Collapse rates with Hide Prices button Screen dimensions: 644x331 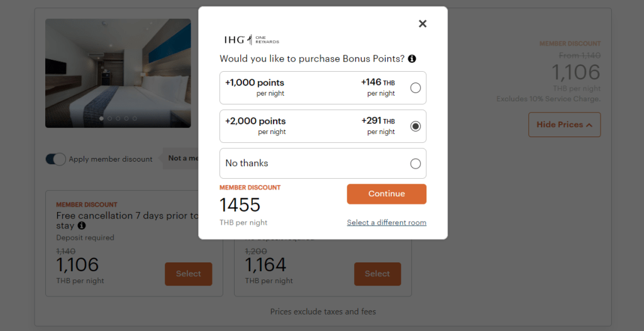click(x=564, y=125)
